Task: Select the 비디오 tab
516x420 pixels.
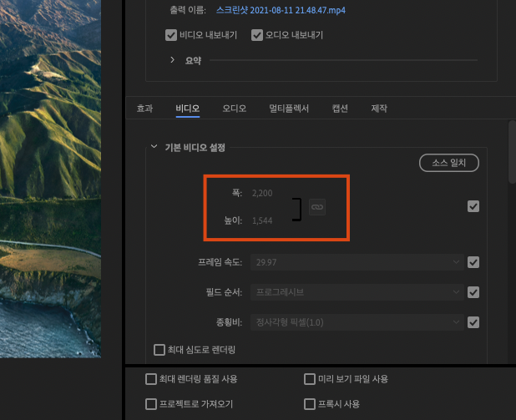Action: click(x=188, y=109)
